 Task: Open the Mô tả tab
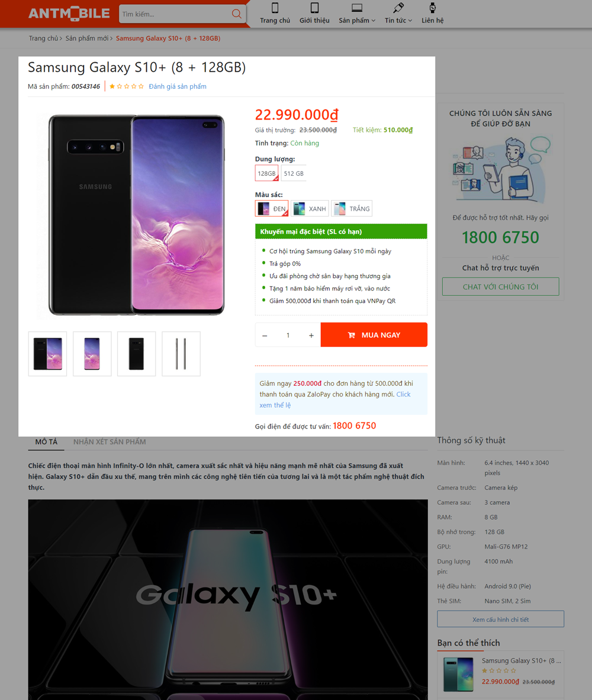click(x=46, y=441)
